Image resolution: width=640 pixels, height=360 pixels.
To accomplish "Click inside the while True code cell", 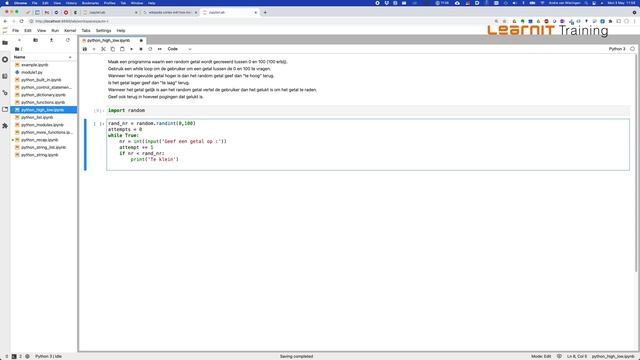I will 368,144.
